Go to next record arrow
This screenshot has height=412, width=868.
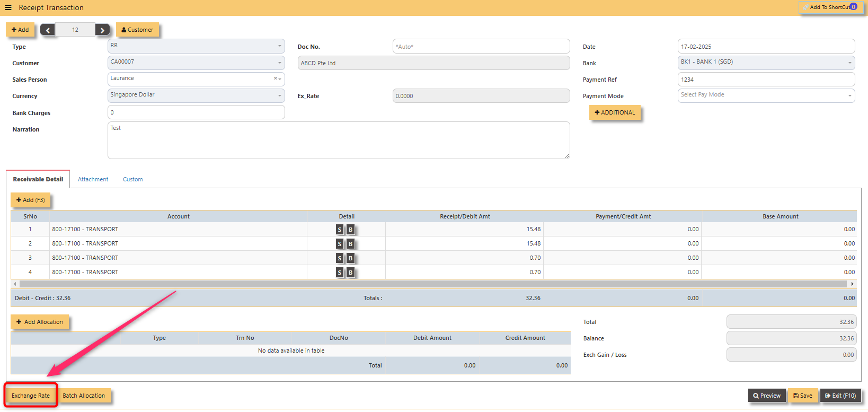coord(103,30)
